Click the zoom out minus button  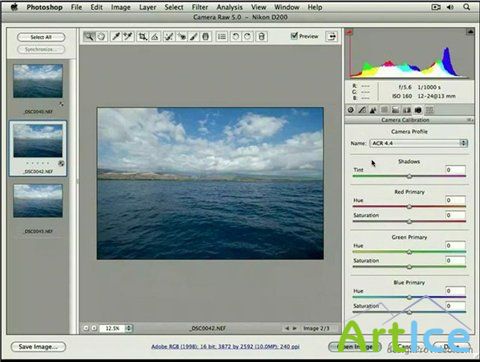pyautogui.click(x=86, y=328)
